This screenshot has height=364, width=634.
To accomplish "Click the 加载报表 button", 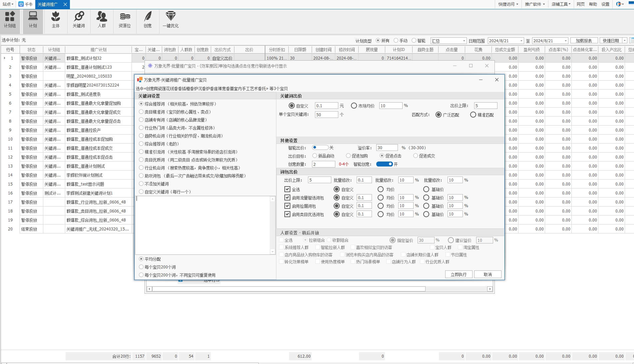I will (x=584, y=41).
